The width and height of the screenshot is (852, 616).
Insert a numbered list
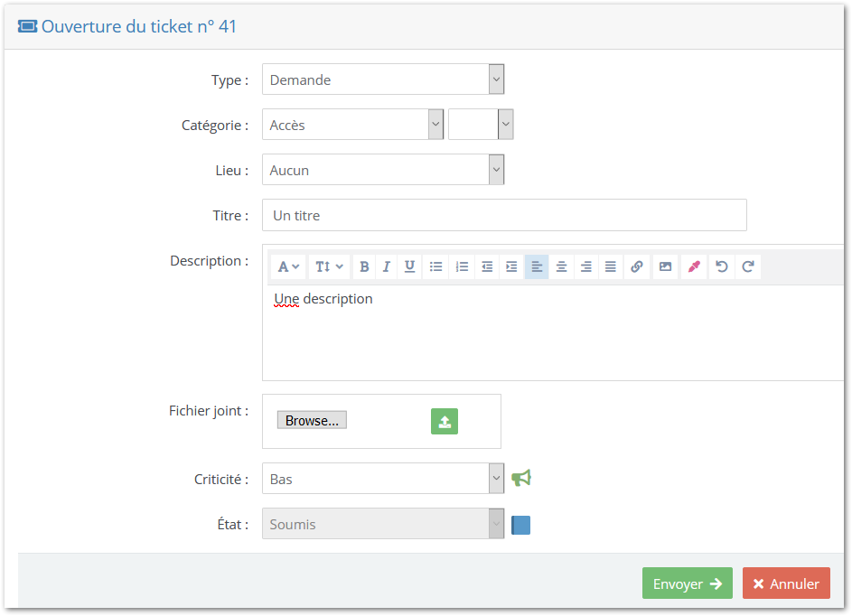462,266
